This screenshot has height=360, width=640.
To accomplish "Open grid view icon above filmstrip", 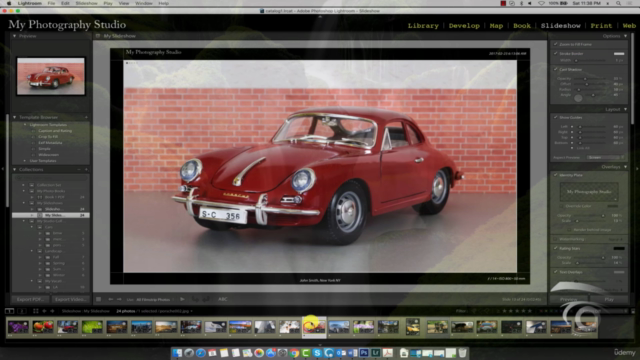I will pos(36,311).
